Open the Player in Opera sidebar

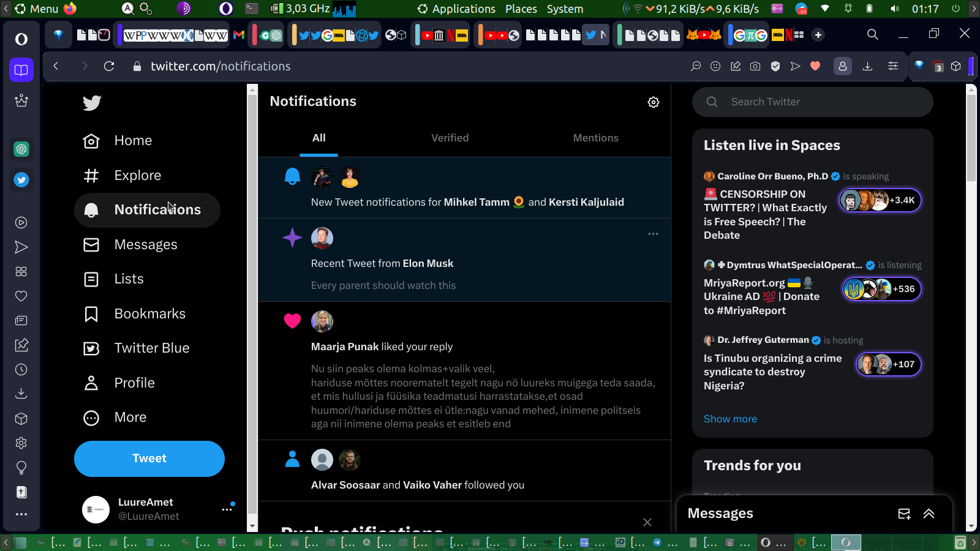coord(21,223)
